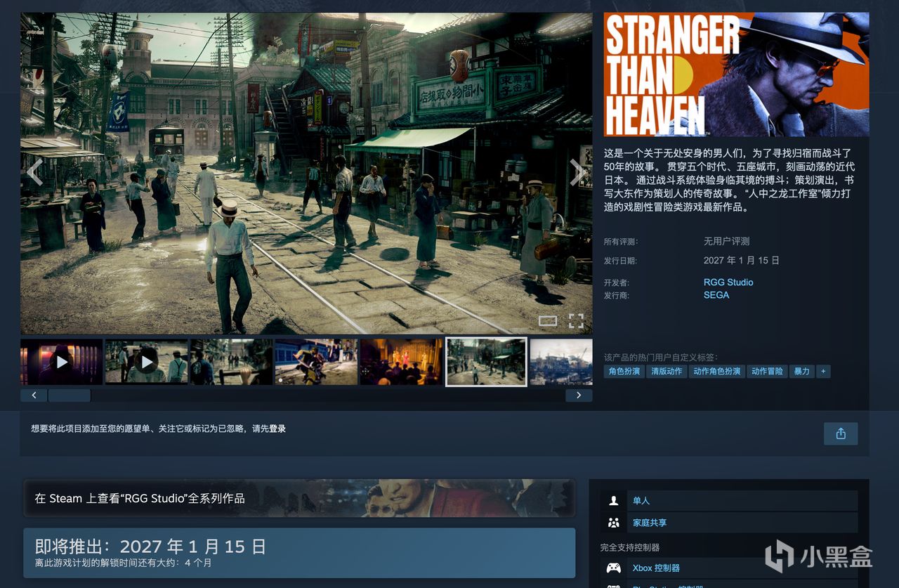
Task: Open the screenshot in fullscreen view
Action: (576, 321)
